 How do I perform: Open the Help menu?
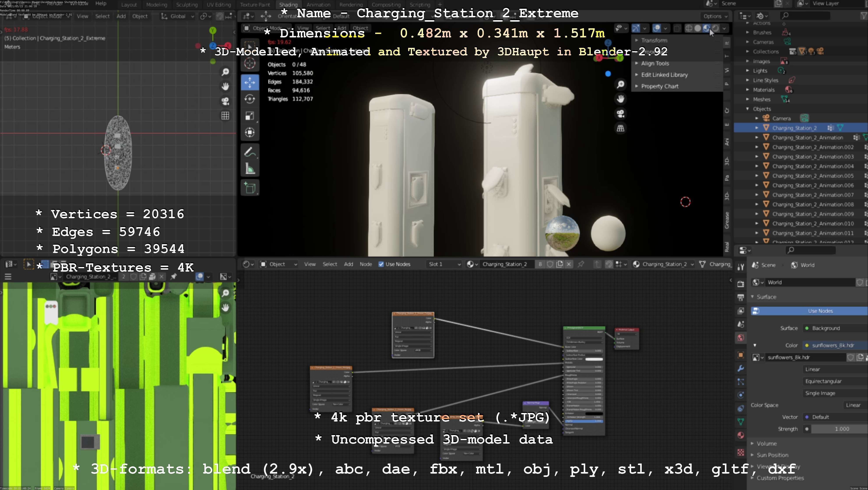pyautogui.click(x=101, y=3)
